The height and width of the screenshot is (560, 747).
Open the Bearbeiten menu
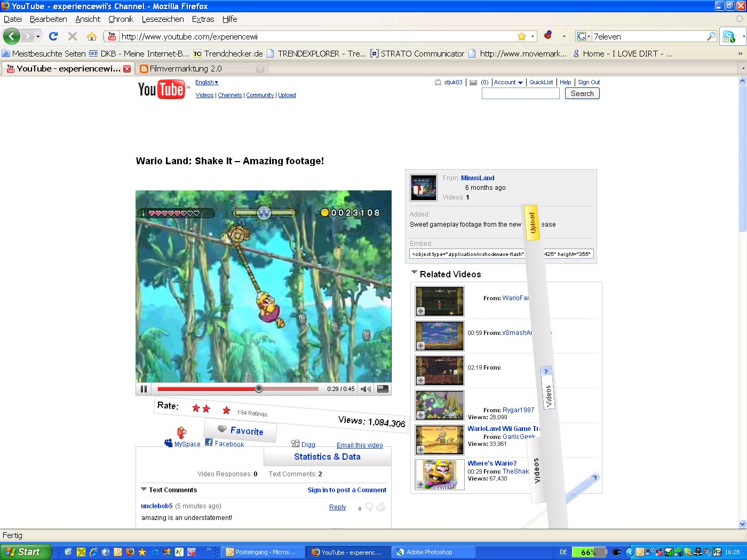pos(49,19)
